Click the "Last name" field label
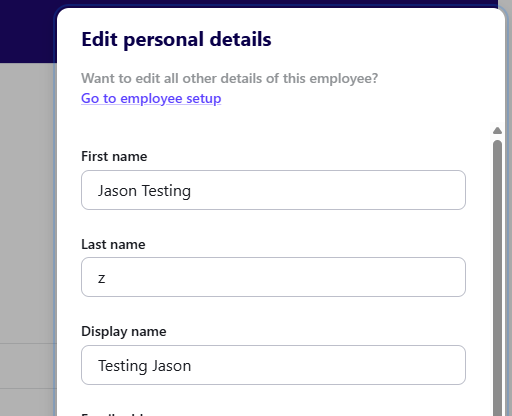 click(x=113, y=244)
